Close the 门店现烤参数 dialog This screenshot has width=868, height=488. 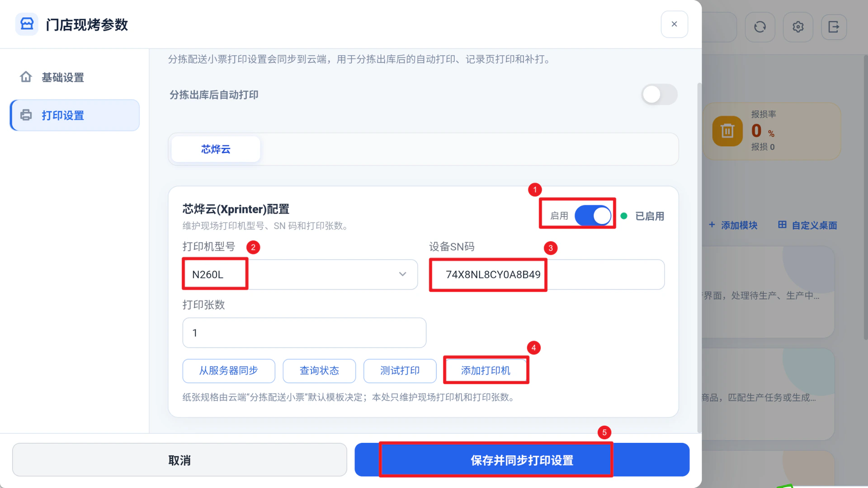click(x=674, y=24)
